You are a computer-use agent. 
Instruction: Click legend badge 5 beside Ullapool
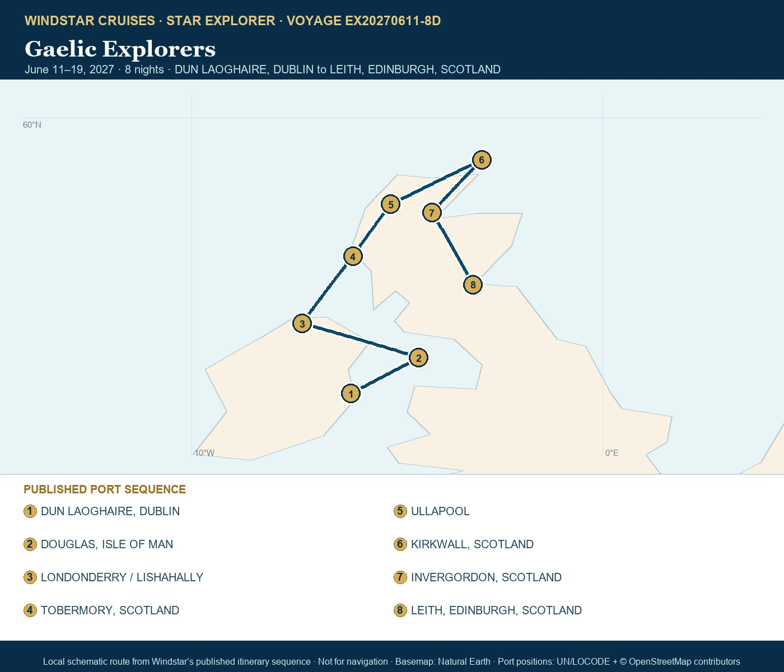point(400,511)
